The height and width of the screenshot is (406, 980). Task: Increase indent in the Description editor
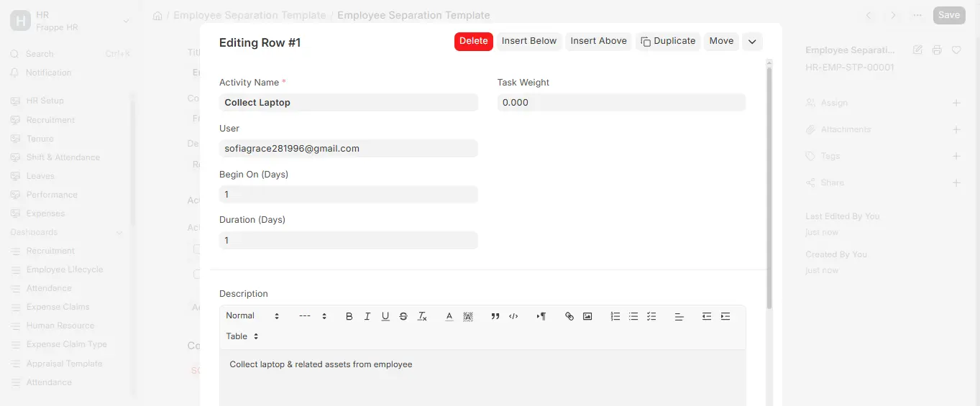[x=725, y=316]
